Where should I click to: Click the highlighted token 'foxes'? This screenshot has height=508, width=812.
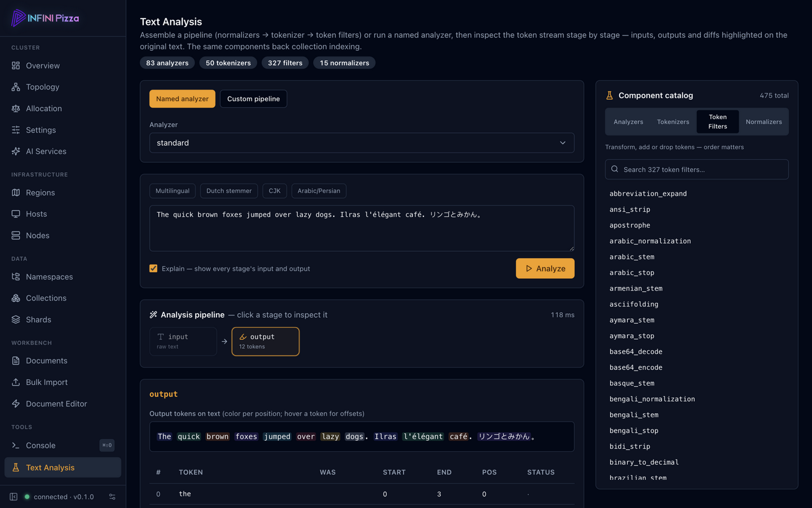coord(246,436)
